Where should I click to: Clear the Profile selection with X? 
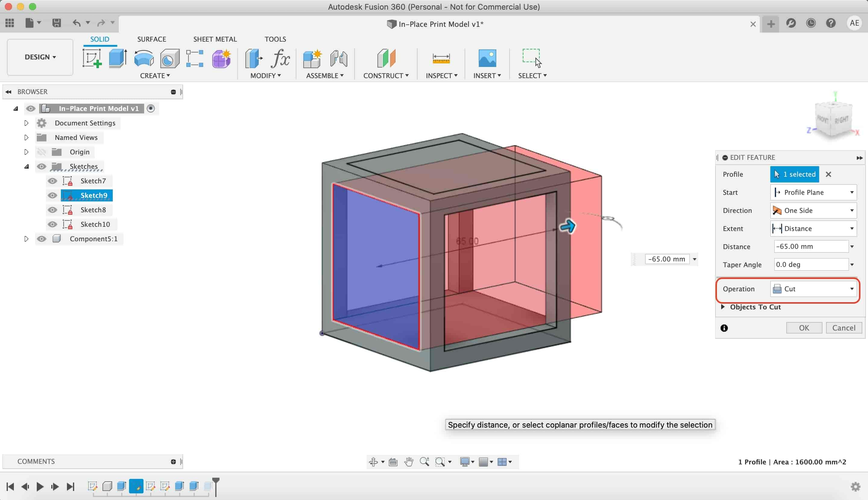pyautogui.click(x=828, y=174)
